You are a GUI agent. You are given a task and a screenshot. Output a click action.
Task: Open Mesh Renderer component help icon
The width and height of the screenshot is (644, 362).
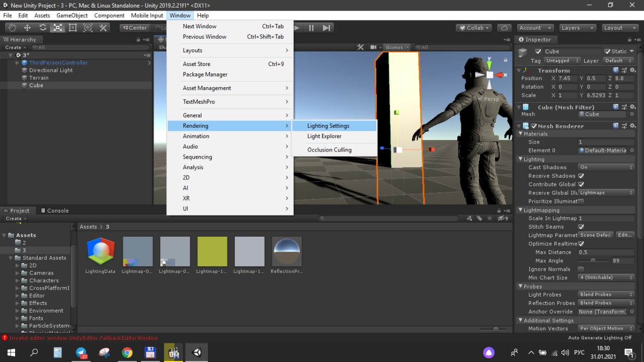point(616,126)
